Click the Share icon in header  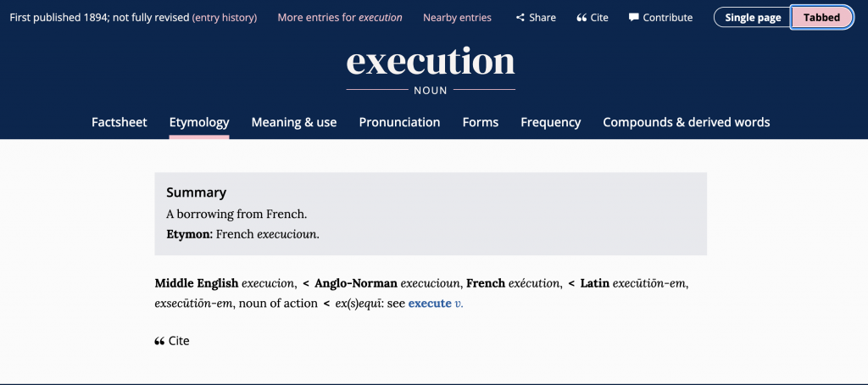pos(520,18)
